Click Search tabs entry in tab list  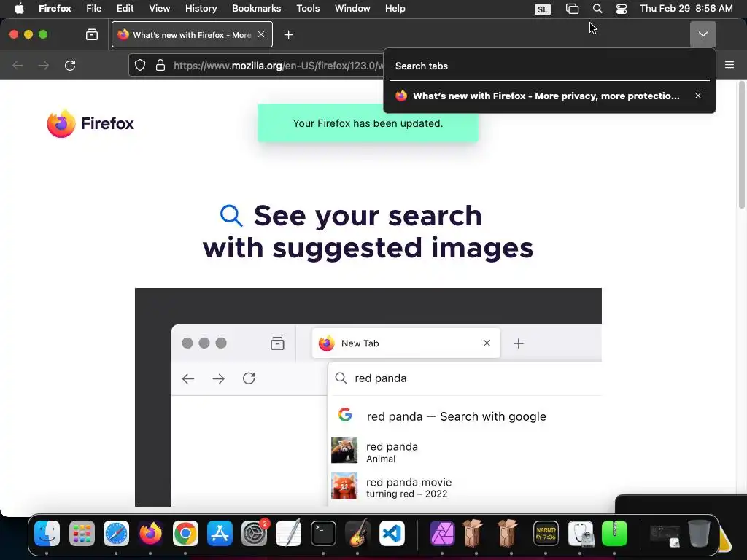[549, 66]
